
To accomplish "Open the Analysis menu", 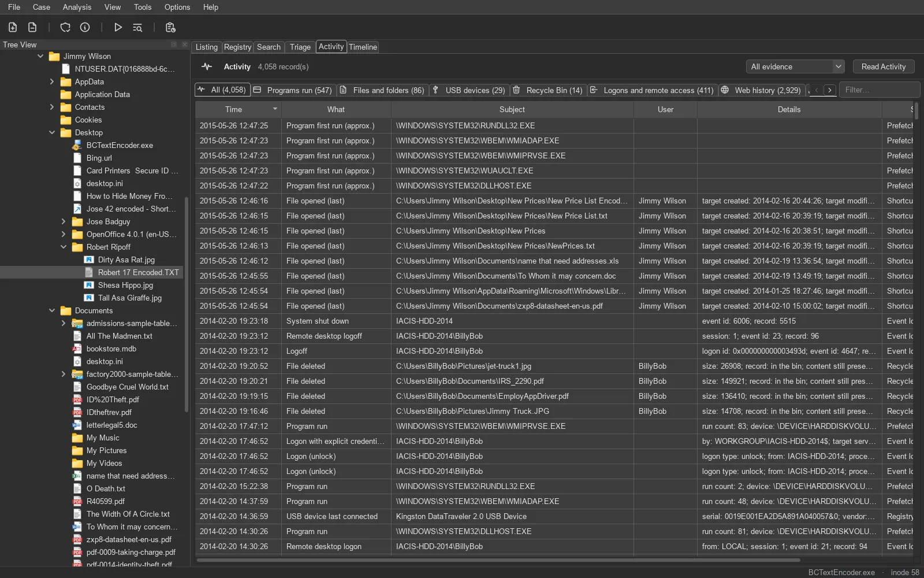I will pyautogui.click(x=77, y=7).
